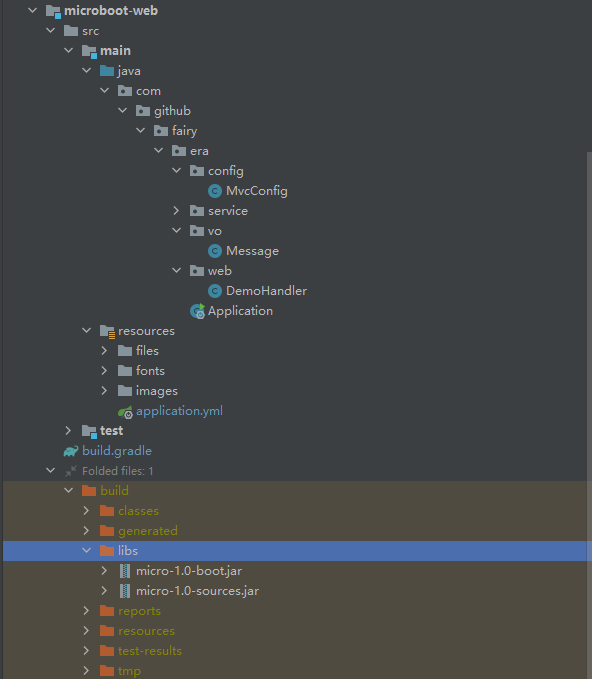Click the project tree vertical scrollbar
592x679 pixels.
coord(589,415)
